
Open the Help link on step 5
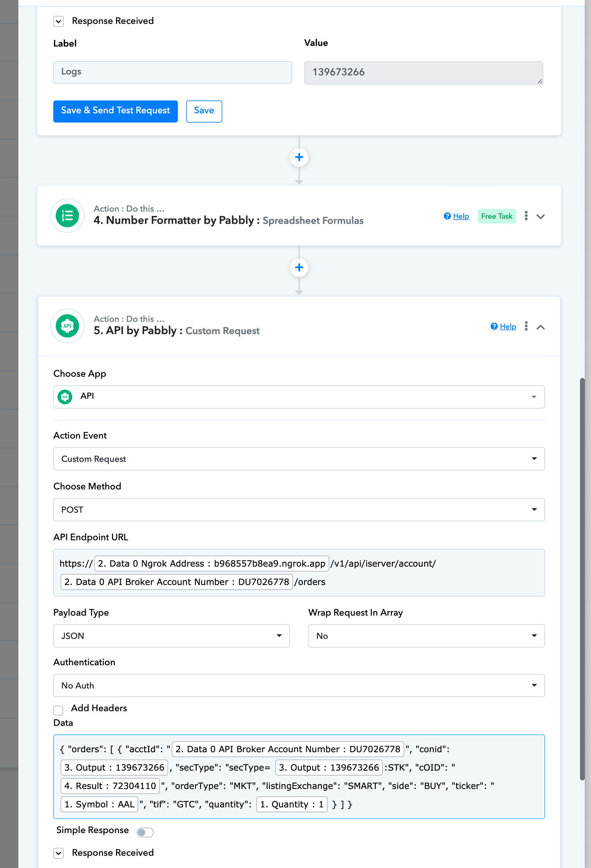508,326
